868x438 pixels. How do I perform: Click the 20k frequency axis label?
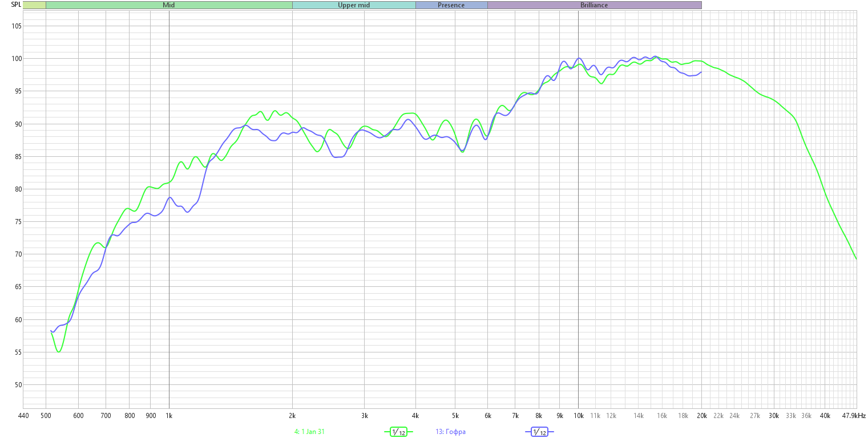701,416
